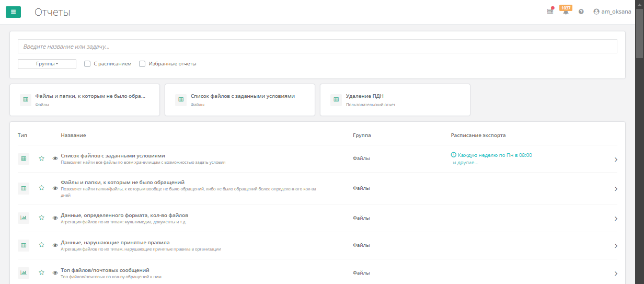Click the 'Группа' column header

(x=362, y=135)
